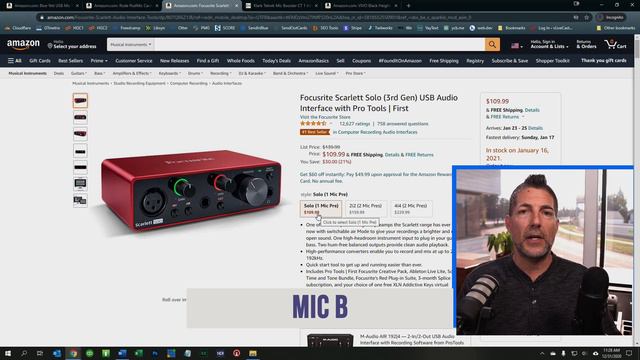
Task: Open Today's Deals in navigation
Action: pyautogui.click(x=276, y=61)
